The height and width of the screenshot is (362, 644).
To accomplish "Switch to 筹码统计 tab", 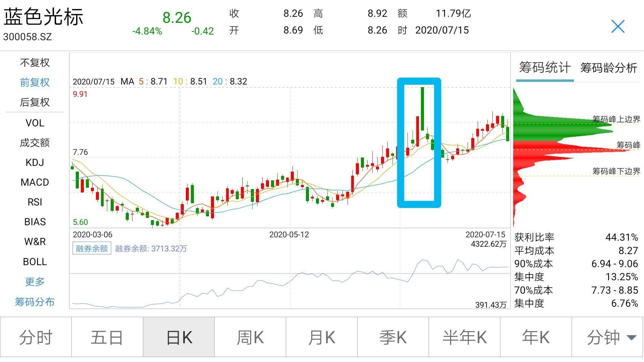I will coord(545,68).
